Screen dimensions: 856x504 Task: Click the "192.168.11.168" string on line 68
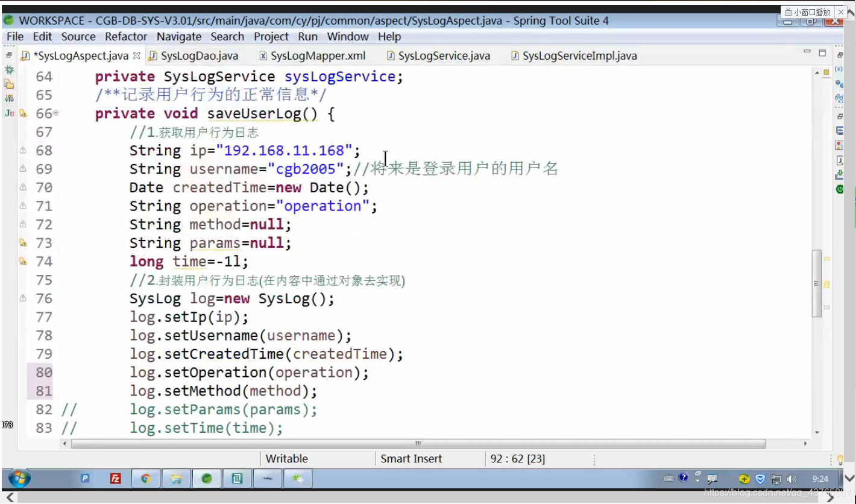[285, 150]
